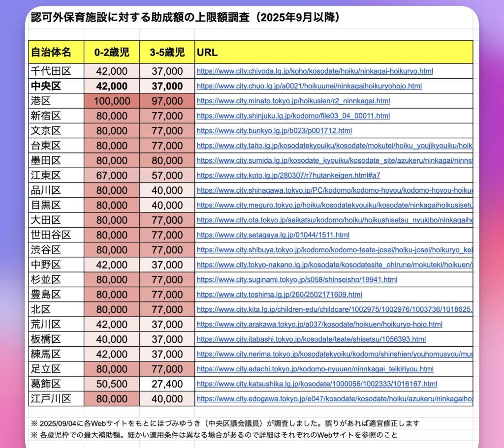The height and width of the screenshot is (448, 504).
Task: Open the city.shinagawa.tokyo.jp kodomo-hoyou link
Action: pos(334,190)
